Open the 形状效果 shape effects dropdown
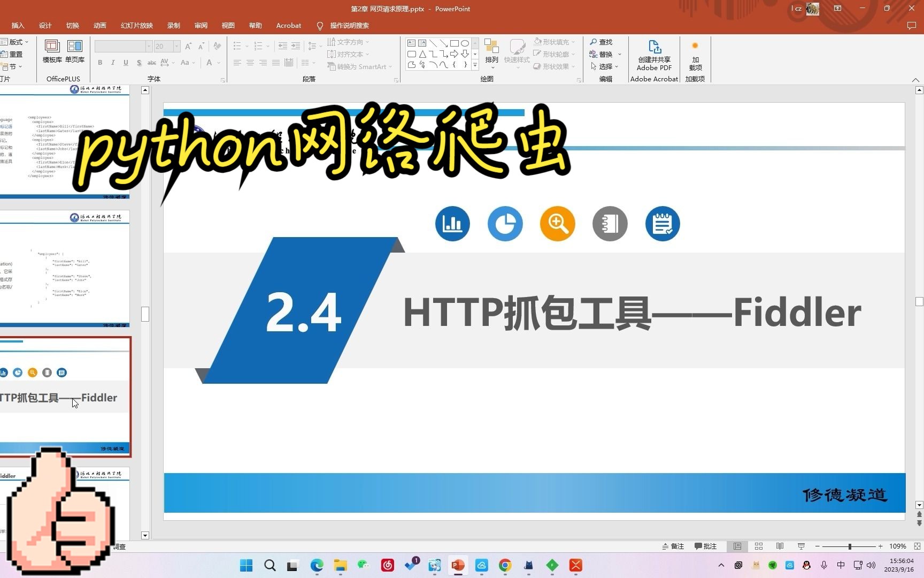This screenshot has width=924, height=578. [x=555, y=66]
